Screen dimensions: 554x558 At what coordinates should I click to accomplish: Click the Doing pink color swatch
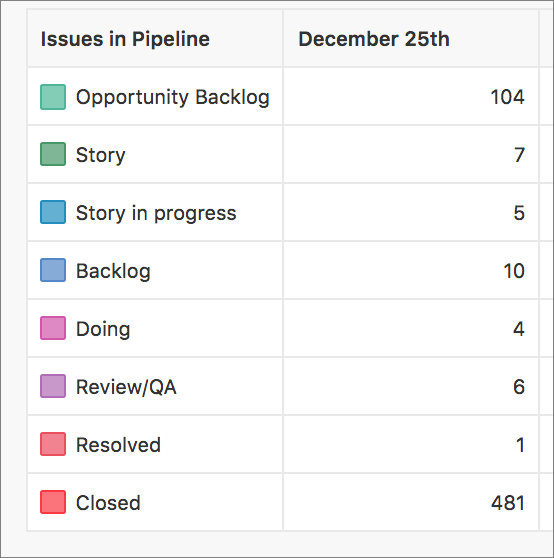pos(53,328)
